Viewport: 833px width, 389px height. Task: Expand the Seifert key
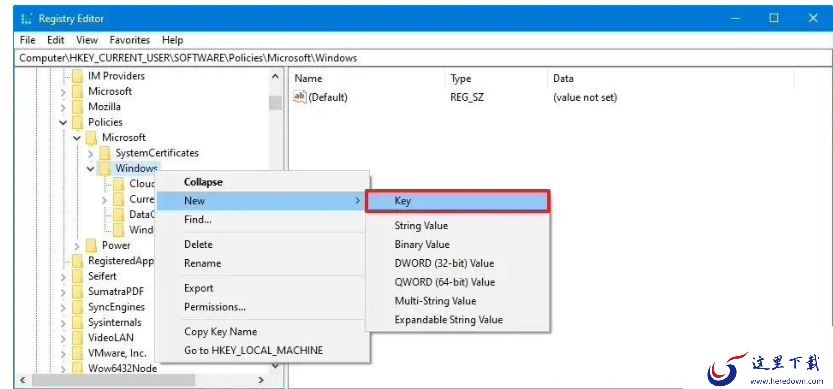tap(63, 277)
